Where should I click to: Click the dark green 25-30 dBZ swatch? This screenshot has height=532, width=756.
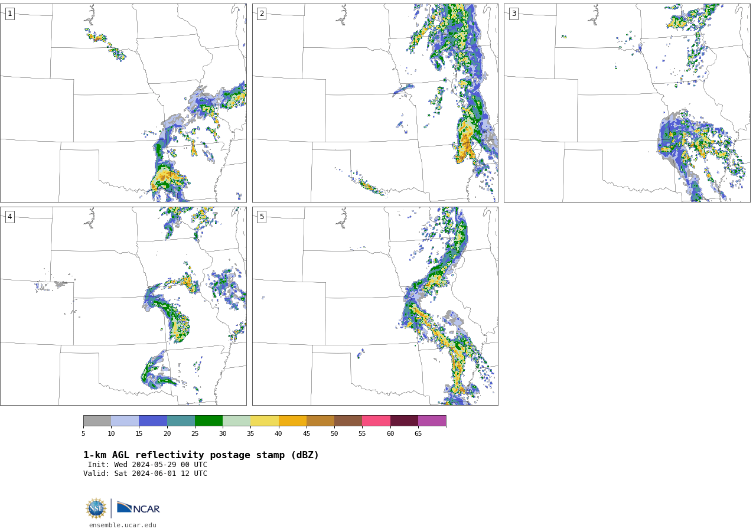coord(208,420)
